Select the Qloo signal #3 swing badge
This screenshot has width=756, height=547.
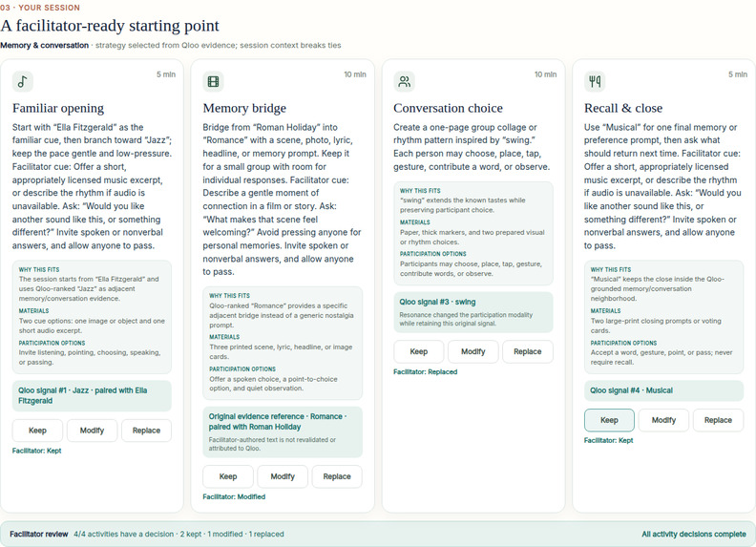pyautogui.click(x=473, y=312)
